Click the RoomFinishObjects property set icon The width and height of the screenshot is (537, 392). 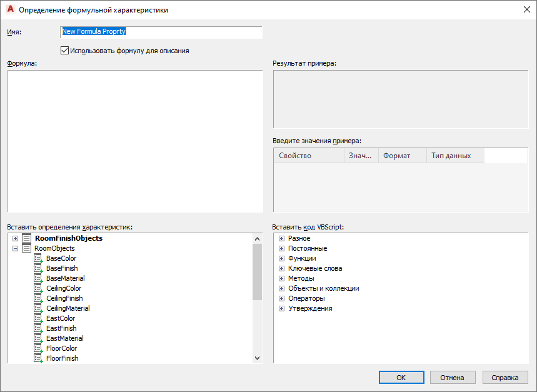pos(26,238)
